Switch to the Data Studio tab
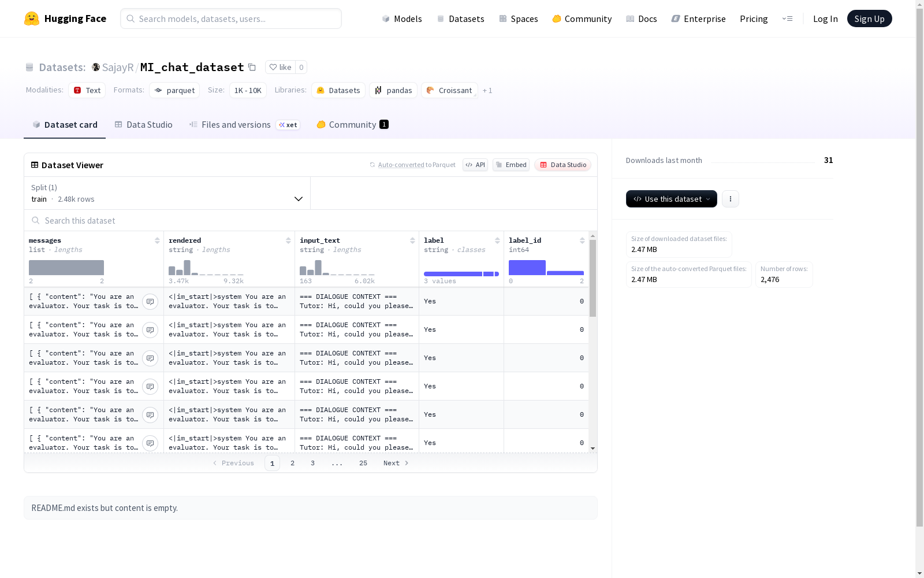Screen dimensions: 924x578 143,125
